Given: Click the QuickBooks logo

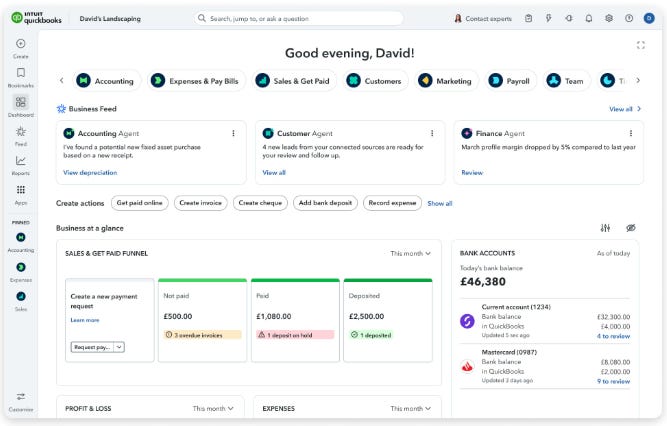Looking at the screenshot, I should coord(37,18).
